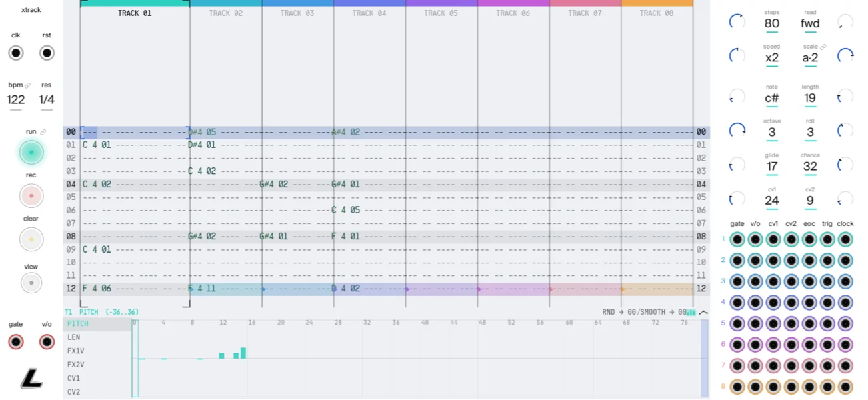The image size is (868, 400).
Task: Click row 2 v/o output jack
Action: coord(755,261)
